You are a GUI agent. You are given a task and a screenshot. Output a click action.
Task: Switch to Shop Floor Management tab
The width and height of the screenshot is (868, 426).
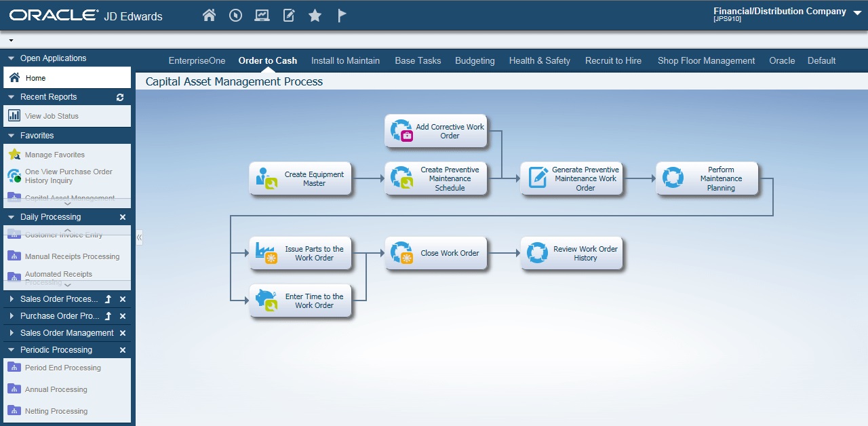[707, 60]
